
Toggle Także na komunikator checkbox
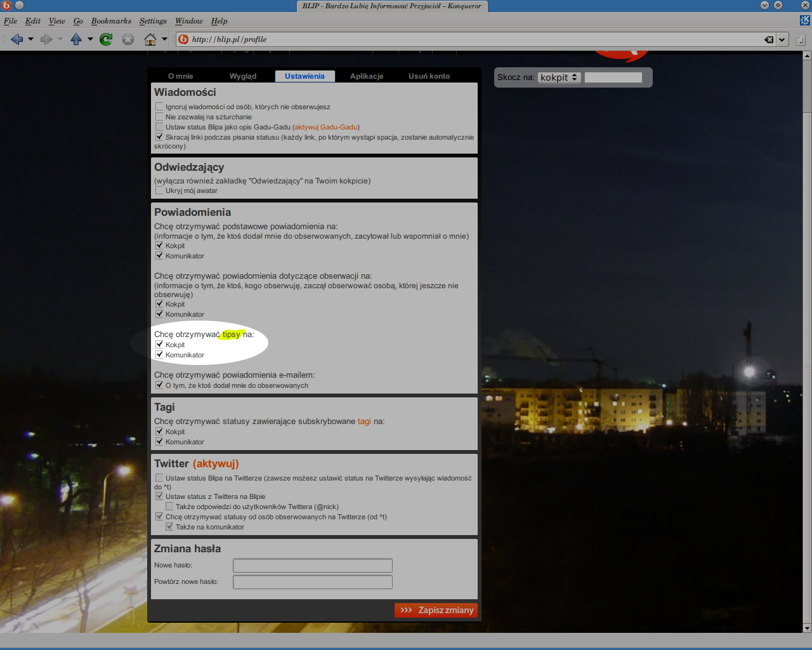click(x=169, y=527)
